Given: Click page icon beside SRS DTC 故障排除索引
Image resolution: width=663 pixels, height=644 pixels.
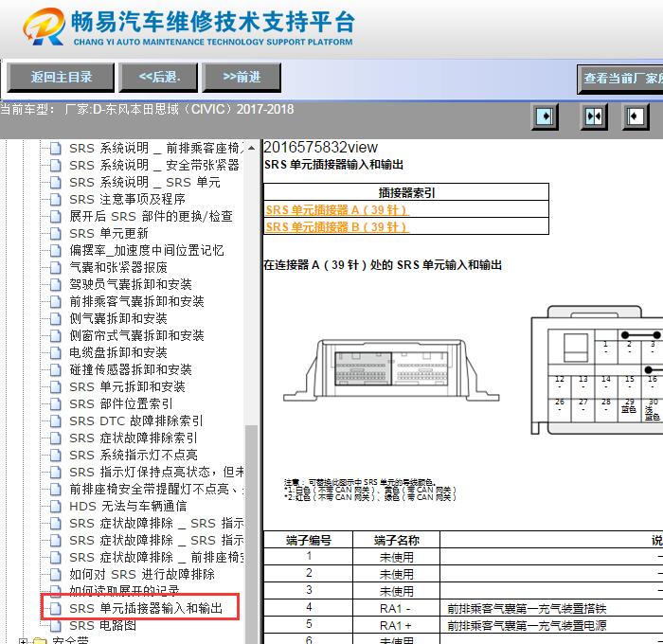Looking at the screenshot, I should (55, 420).
